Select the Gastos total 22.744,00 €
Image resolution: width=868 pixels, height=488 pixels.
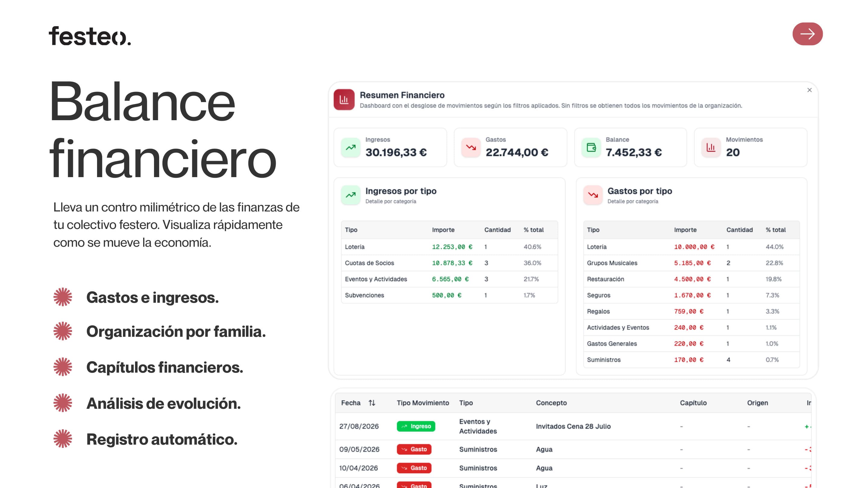pos(517,152)
